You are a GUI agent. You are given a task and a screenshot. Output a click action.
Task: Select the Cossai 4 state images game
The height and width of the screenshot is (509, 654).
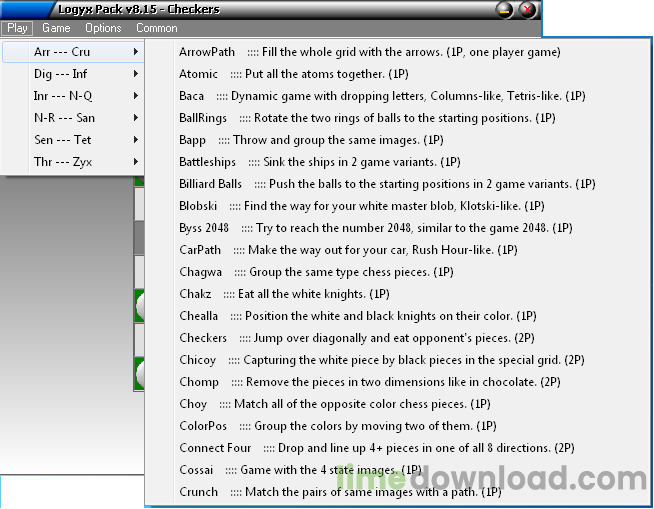pos(398,470)
